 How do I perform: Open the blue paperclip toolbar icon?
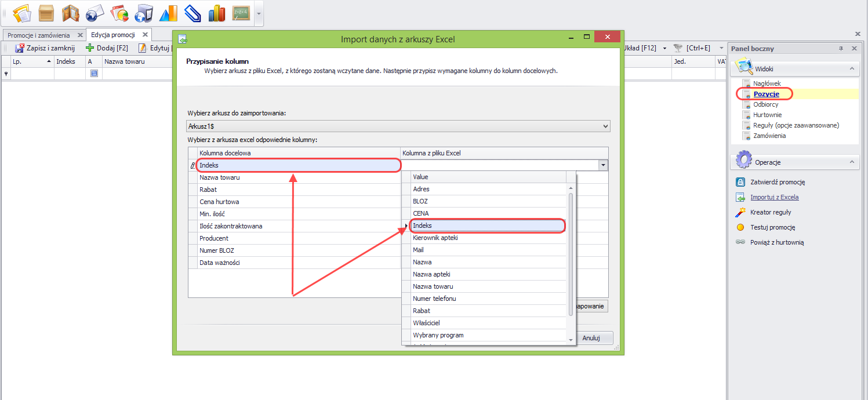pos(192,12)
